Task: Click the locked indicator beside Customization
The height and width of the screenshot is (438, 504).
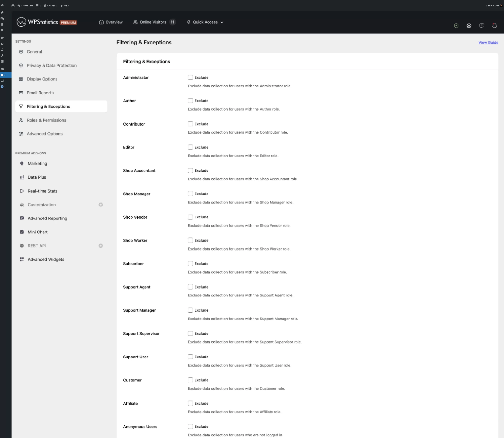Action: click(x=100, y=205)
